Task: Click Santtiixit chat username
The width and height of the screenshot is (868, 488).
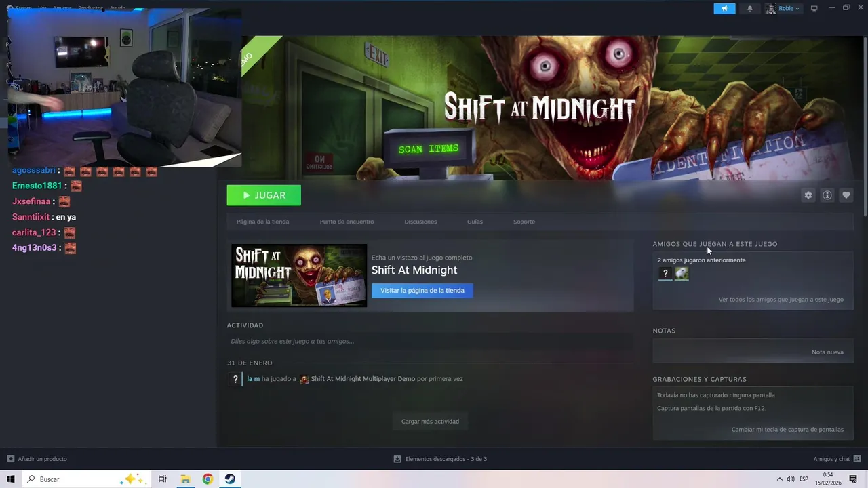Action: (31, 217)
